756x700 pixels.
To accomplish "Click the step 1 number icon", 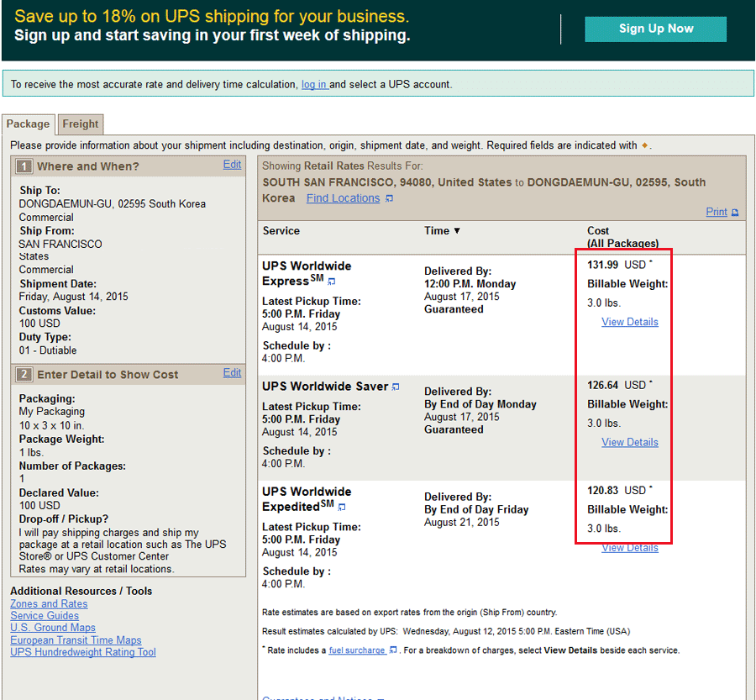I will tap(24, 166).
